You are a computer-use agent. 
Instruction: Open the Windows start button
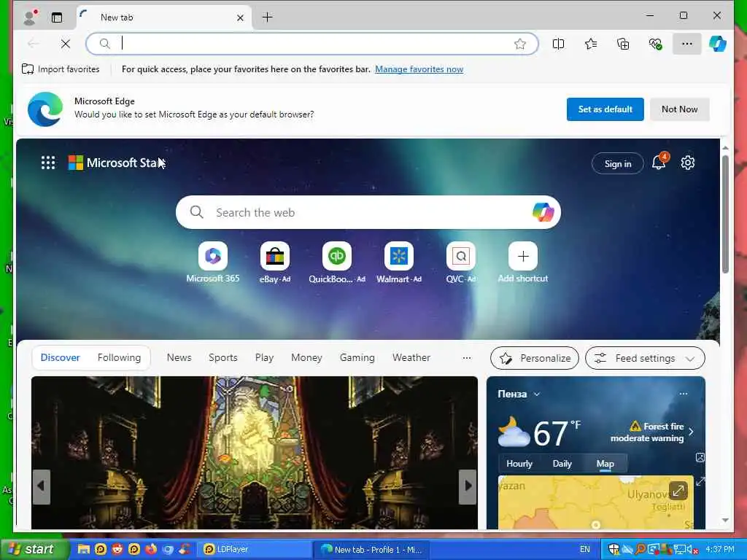pyautogui.click(x=34, y=549)
